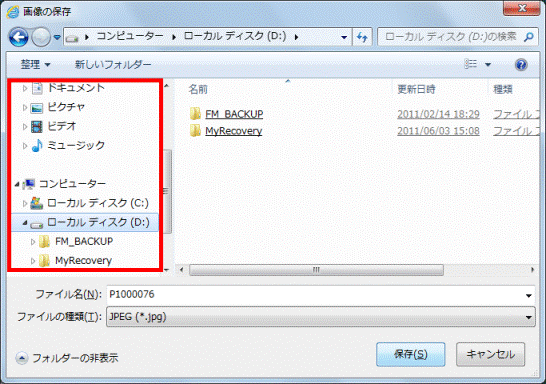The image size is (546, 384).
Task: Expand the MyRecovery tree node
Action: (33, 261)
